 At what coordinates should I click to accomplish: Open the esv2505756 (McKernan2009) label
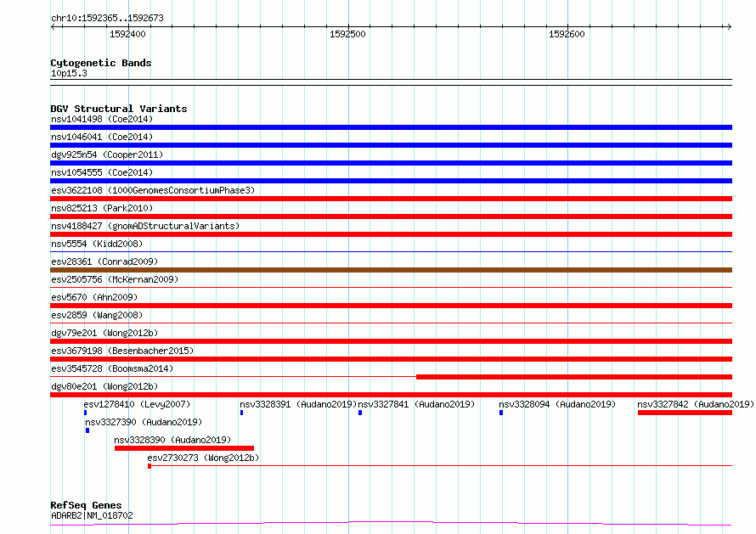[x=115, y=279]
